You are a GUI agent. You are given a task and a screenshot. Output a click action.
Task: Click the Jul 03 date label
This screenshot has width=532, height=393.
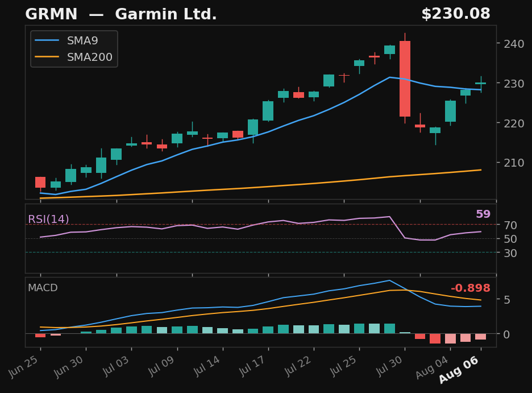click(x=116, y=366)
